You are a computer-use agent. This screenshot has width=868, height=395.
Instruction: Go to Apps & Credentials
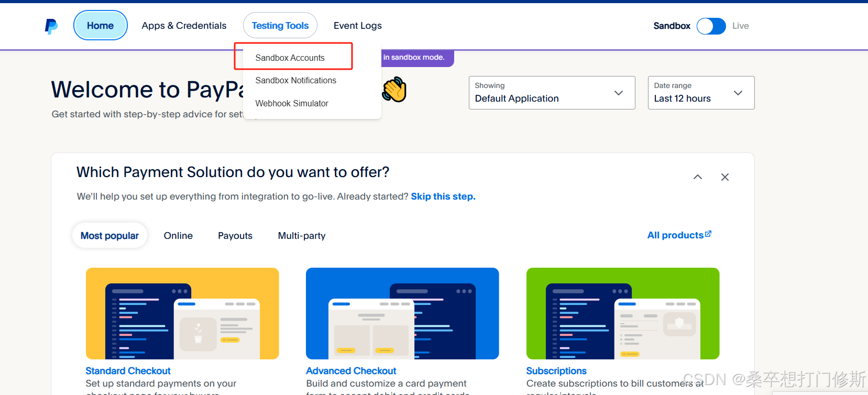tap(184, 26)
